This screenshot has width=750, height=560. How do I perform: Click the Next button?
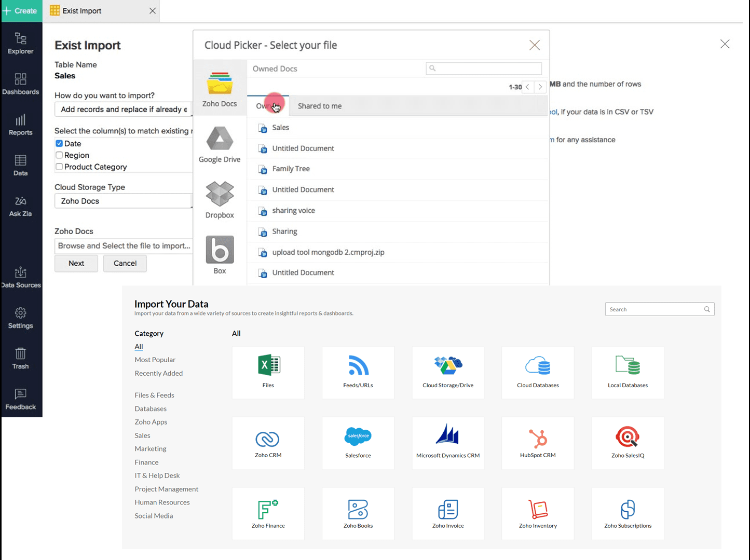(x=76, y=264)
